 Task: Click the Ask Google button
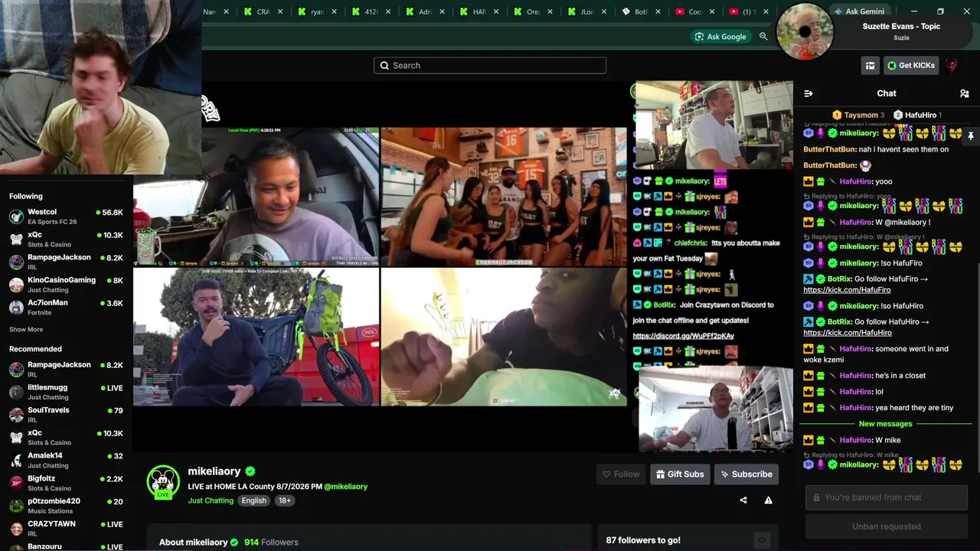click(720, 37)
